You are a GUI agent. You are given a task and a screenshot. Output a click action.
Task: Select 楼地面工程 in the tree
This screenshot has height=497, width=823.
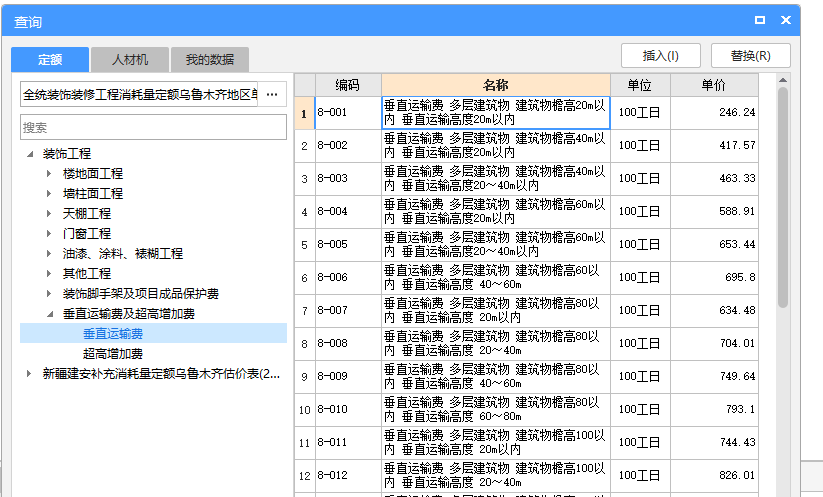point(93,174)
